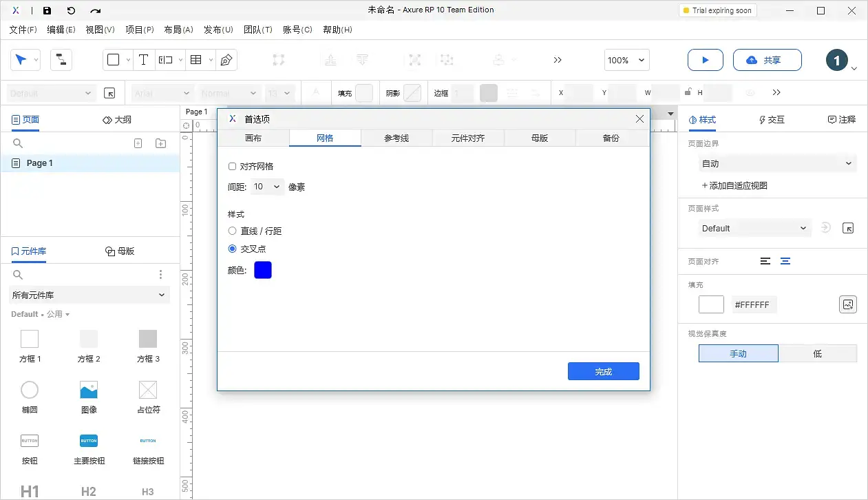This screenshot has height=500, width=868.
Task: Enable the 对齐网格 snap to grid checkbox
Action: click(232, 166)
